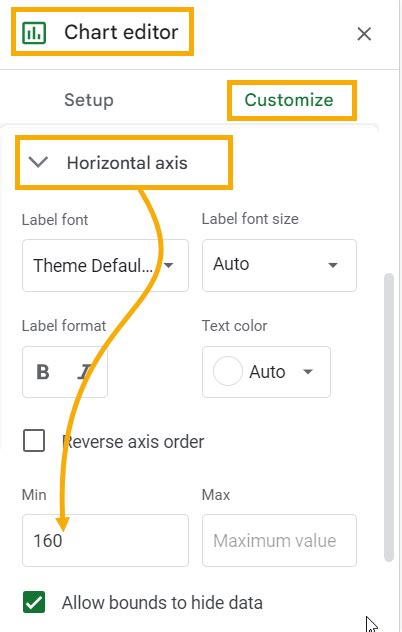Click the Allow bounds to hide data label
Screen dimensions: 402x632
tap(162, 603)
